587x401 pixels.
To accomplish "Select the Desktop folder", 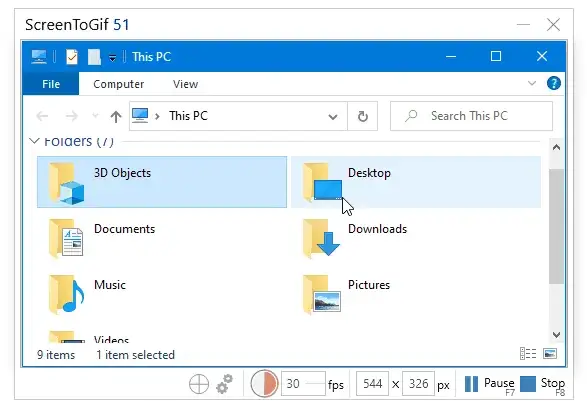I will pyautogui.click(x=416, y=182).
